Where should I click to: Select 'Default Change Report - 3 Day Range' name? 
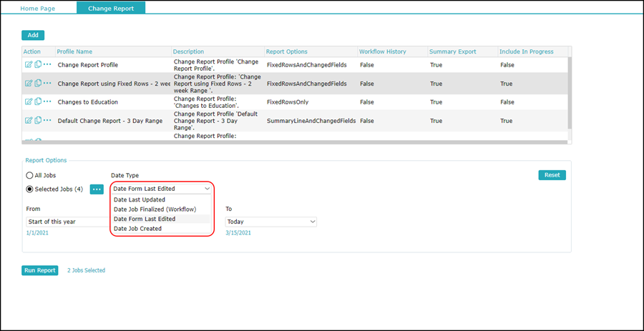point(110,121)
